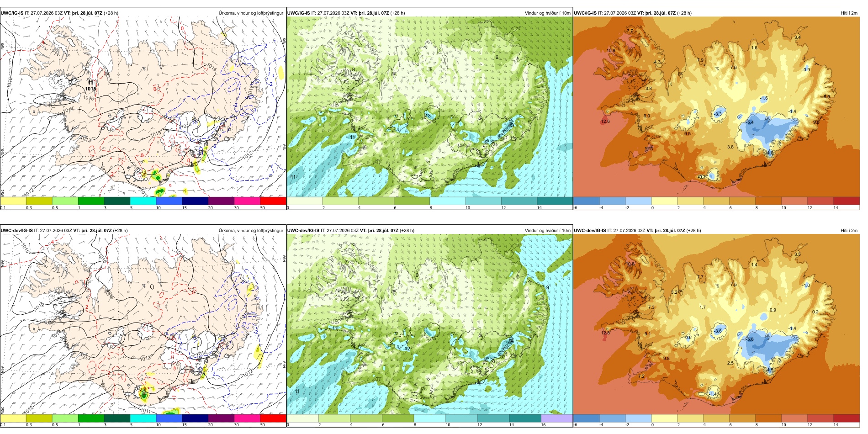Click the -5.4 glacier temperature label
Image resolution: width=868 pixels, height=434 pixels.
750,122
